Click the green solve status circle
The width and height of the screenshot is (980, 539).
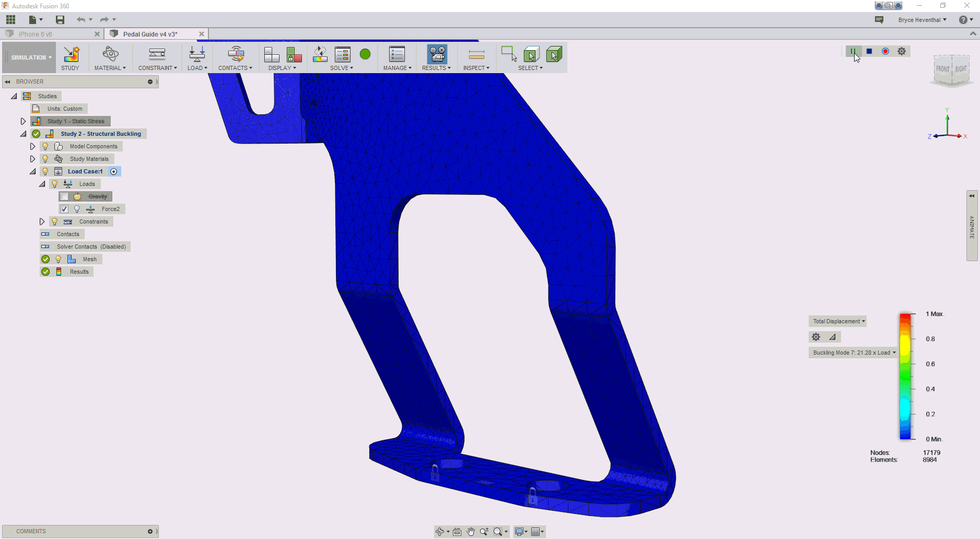pyautogui.click(x=365, y=54)
